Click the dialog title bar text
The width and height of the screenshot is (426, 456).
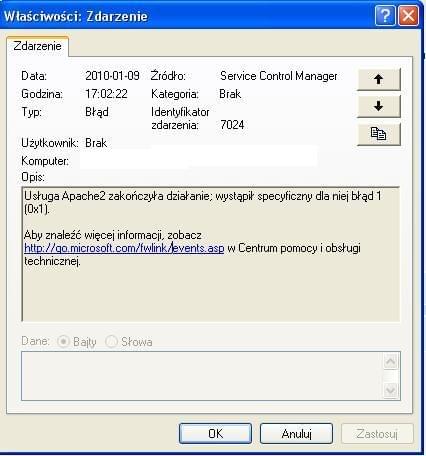(x=75, y=16)
